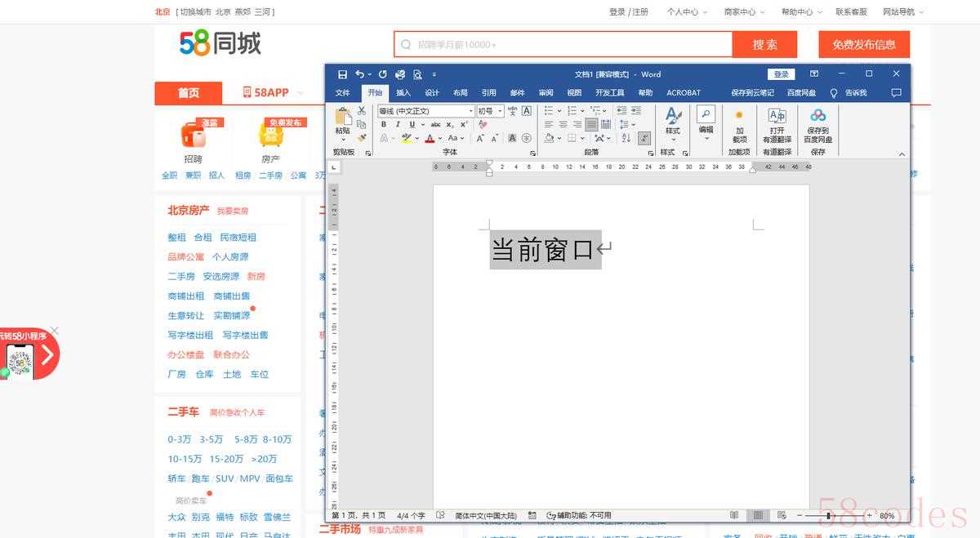Click the Phonetic Guide icon in Font group
This screenshot has width=980, height=538.
tap(513, 110)
